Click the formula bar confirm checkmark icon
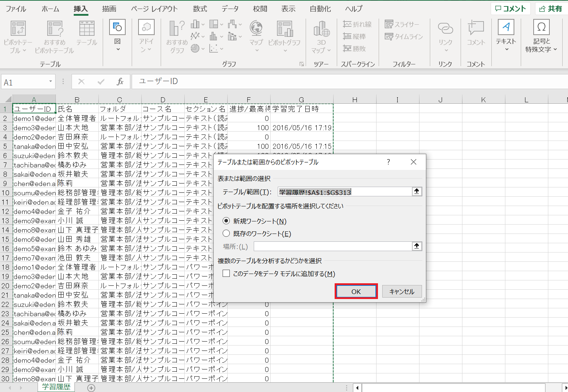 click(101, 82)
